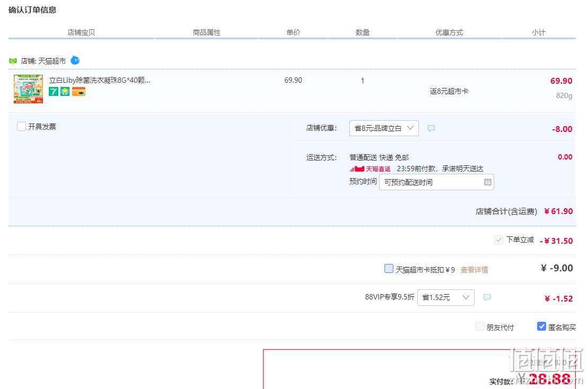Open the blue Wangwang chat icon beside store name

(75, 60)
